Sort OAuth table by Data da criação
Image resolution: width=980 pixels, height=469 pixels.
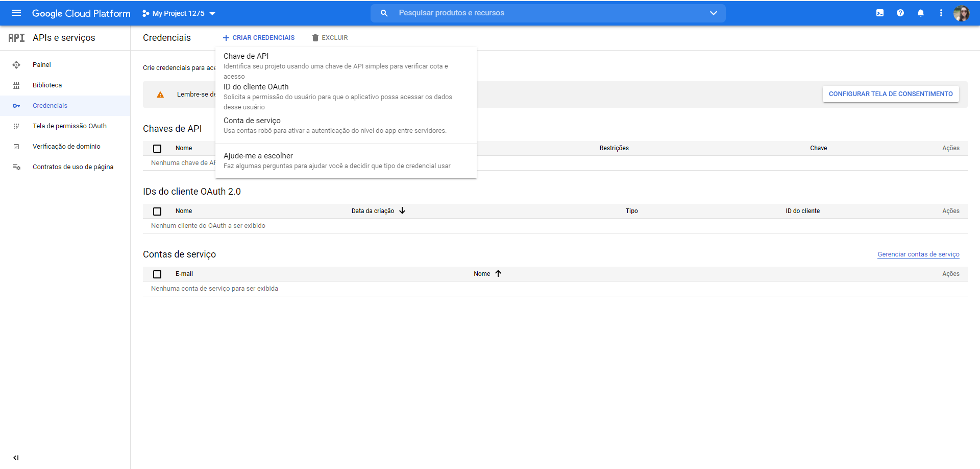(373, 211)
